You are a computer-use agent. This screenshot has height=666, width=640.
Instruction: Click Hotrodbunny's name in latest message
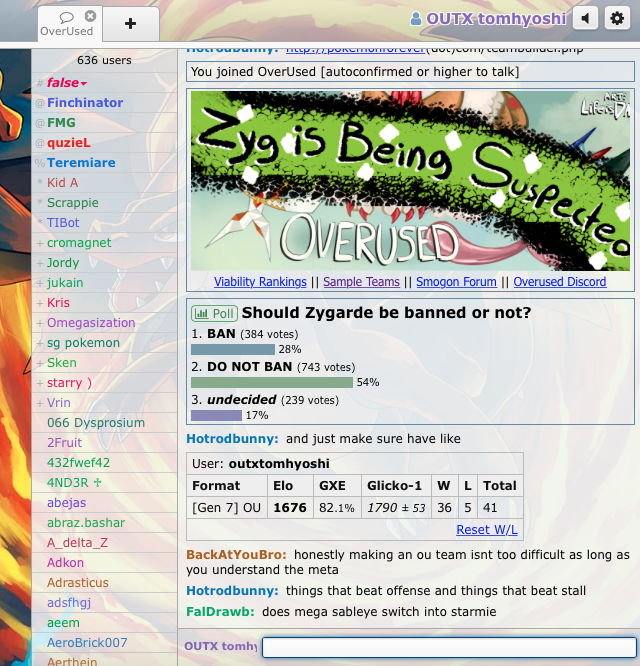(232, 590)
